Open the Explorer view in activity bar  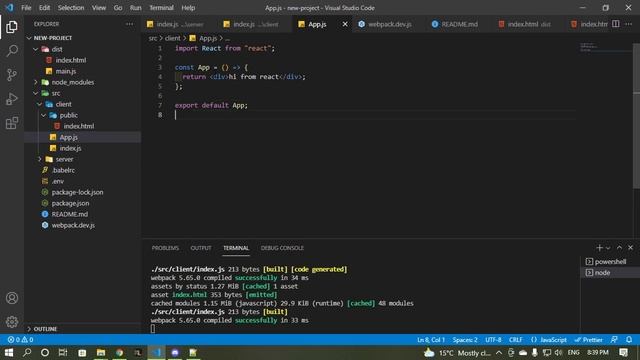[x=12, y=27]
